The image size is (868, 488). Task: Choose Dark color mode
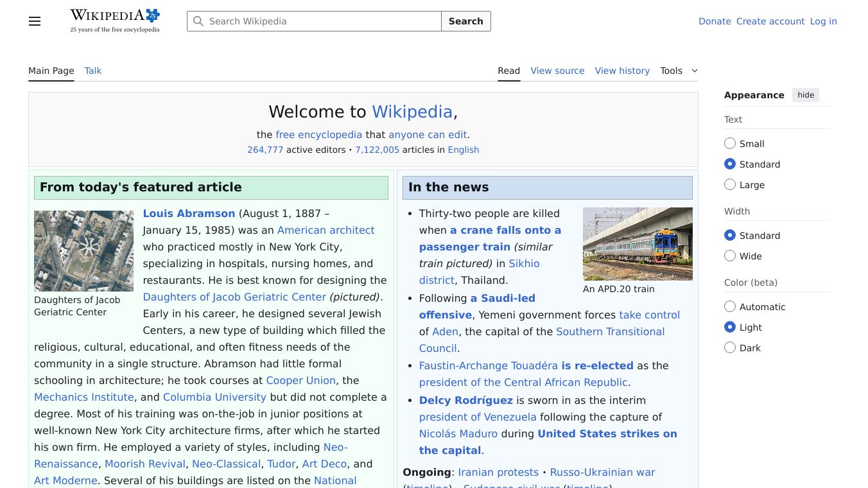(x=730, y=348)
